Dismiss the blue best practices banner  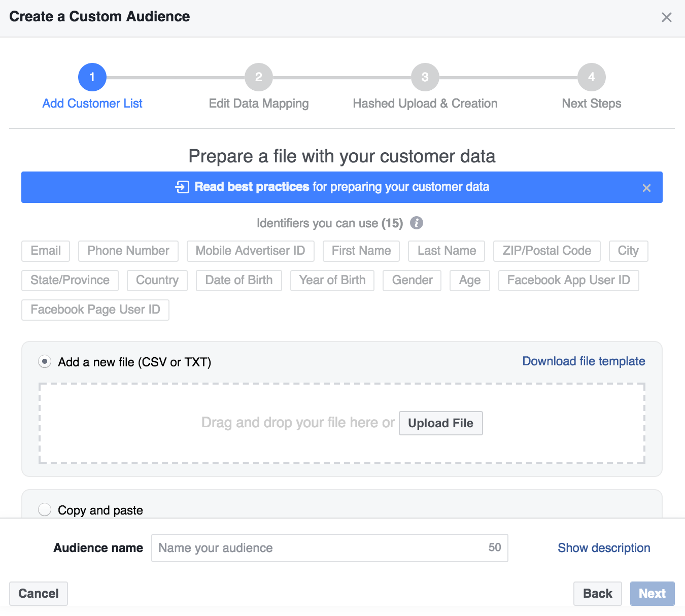[646, 188]
